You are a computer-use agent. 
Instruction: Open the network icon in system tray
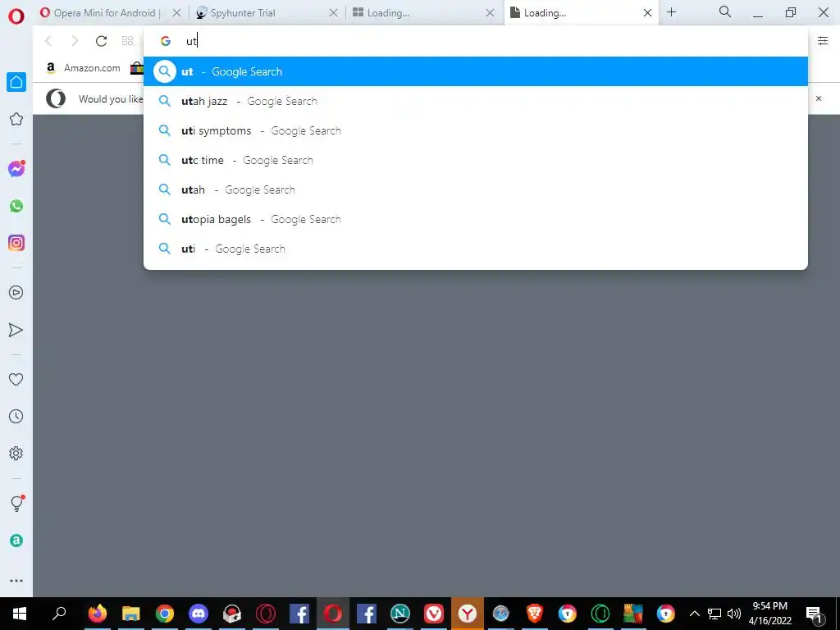click(714, 614)
